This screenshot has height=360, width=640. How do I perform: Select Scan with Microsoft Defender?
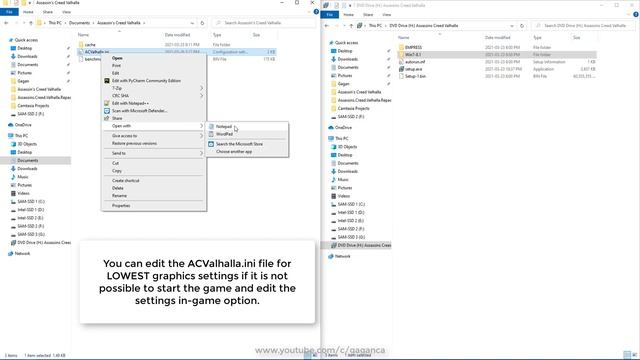coord(140,111)
